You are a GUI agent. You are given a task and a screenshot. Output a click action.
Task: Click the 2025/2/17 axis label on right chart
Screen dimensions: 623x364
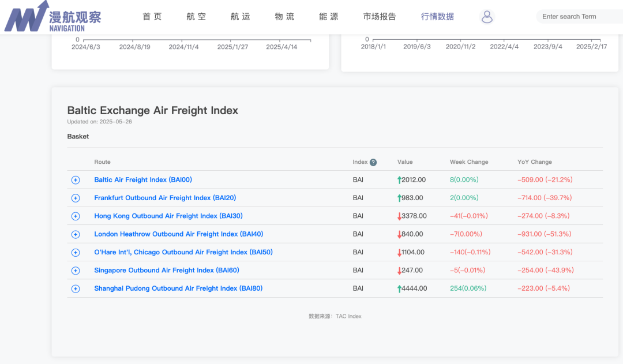(591, 47)
